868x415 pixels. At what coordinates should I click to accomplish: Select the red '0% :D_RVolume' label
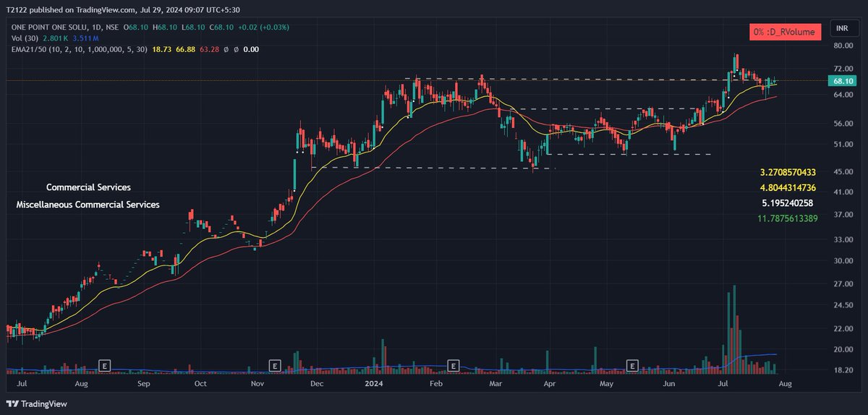pos(786,32)
